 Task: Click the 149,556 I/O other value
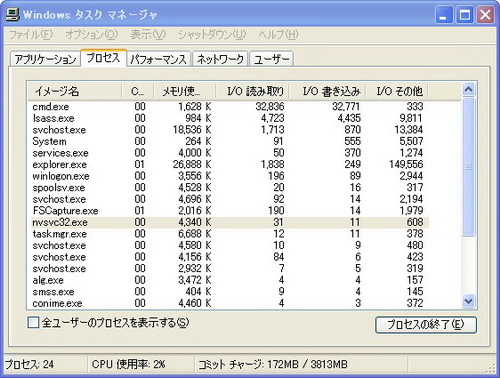(x=406, y=165)
